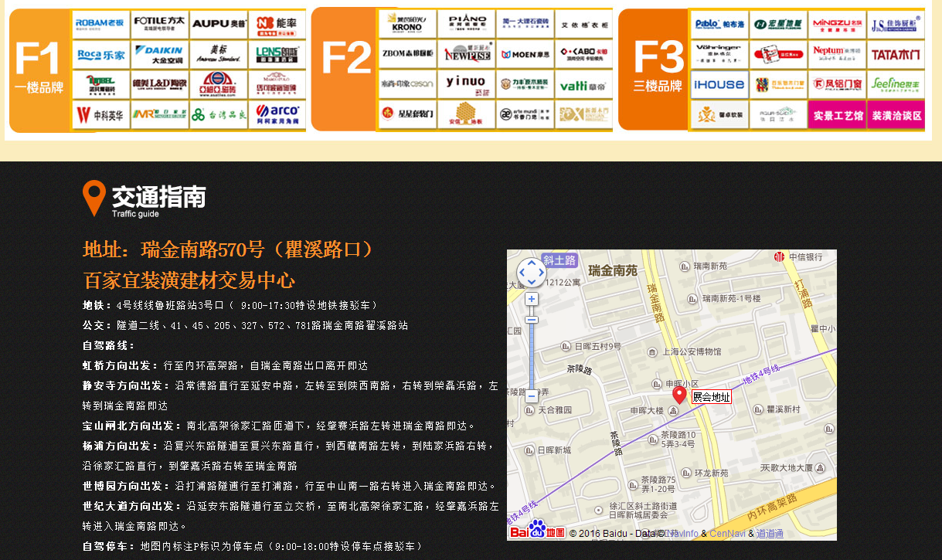Viewport: 942px width, 560px height.
Task: Click the map zoom slider track
Action: (532, 355)
